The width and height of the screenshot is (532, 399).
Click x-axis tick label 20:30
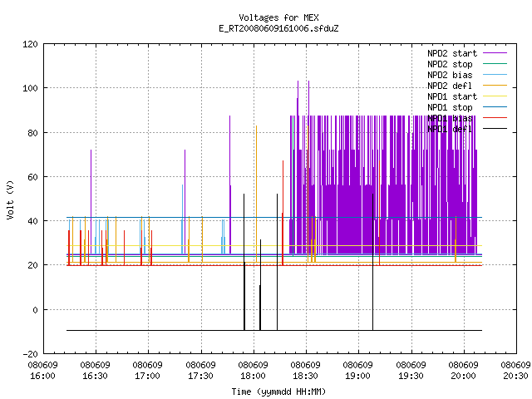click(x=516, y=377)
